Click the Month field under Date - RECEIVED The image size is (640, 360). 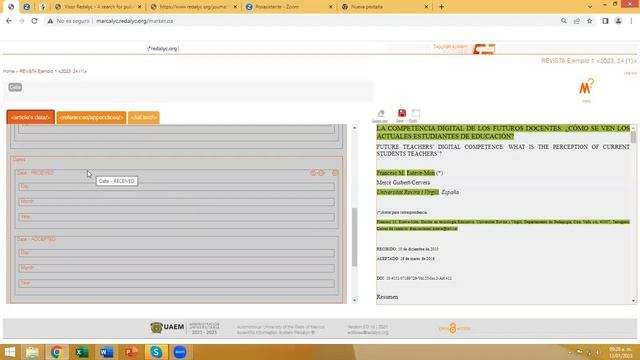tap(176, 202)
